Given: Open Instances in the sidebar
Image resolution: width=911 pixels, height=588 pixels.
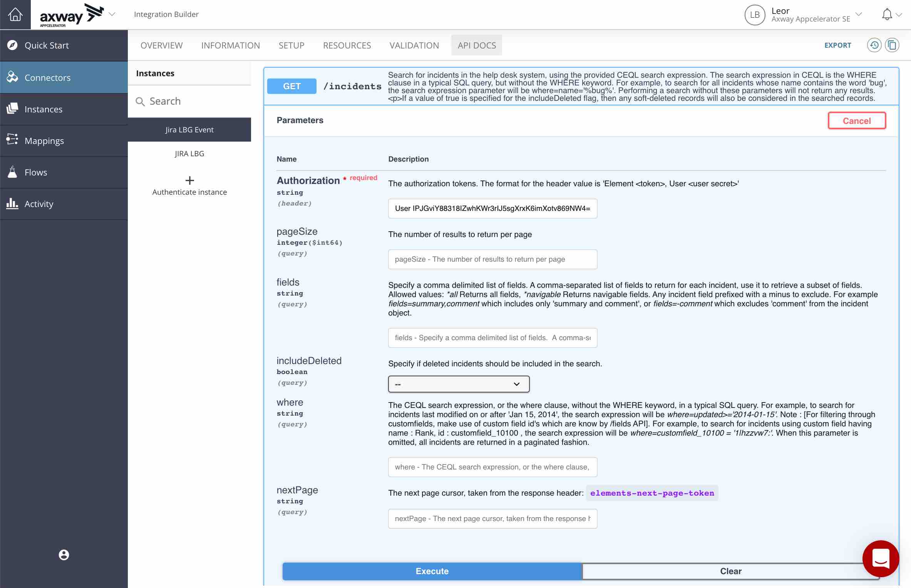Looking at the screenshot, I should tap(64, 109).
